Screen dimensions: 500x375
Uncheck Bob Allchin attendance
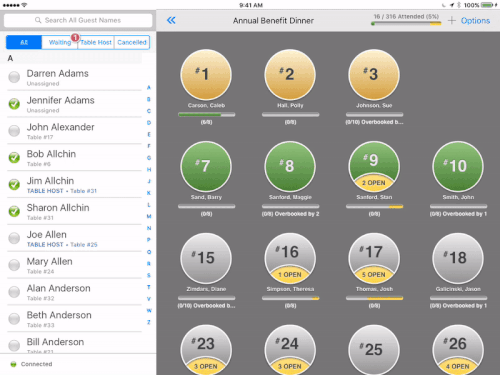[x=14, y=157]
